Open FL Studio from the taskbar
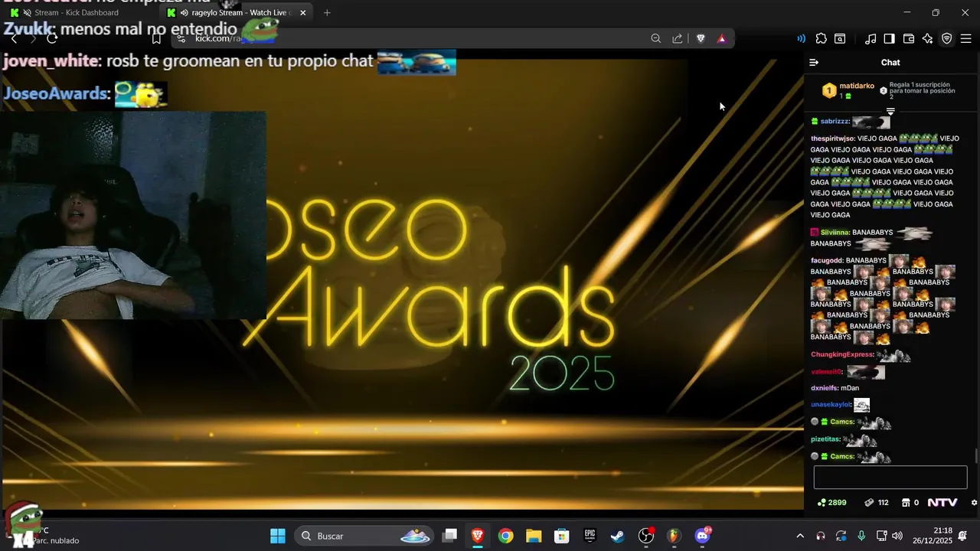This screenshot has width=980, height=551. pyautogui.click(x=674, y=536)
